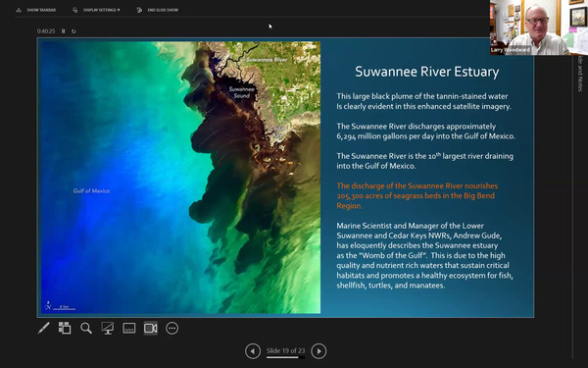This screenshot has height=368, width=588.
Task: Advance to the next slide
Action: [x=318, y=351]
